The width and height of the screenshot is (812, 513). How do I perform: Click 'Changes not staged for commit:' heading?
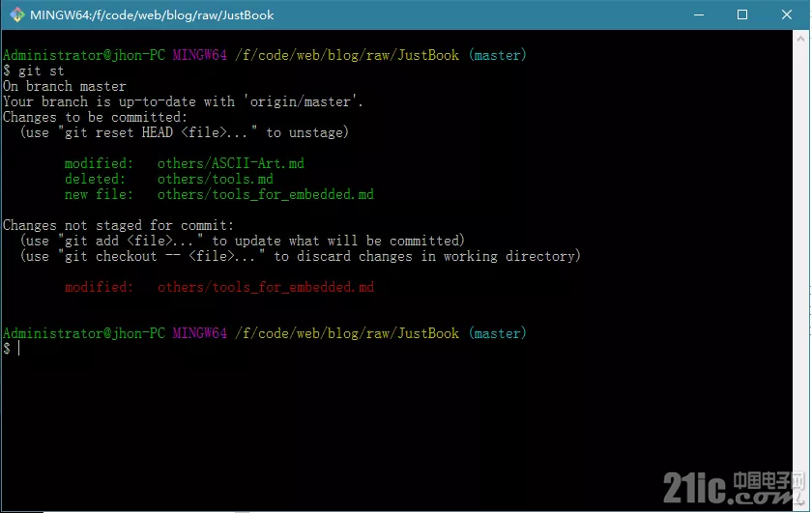[x=118, y=226]
